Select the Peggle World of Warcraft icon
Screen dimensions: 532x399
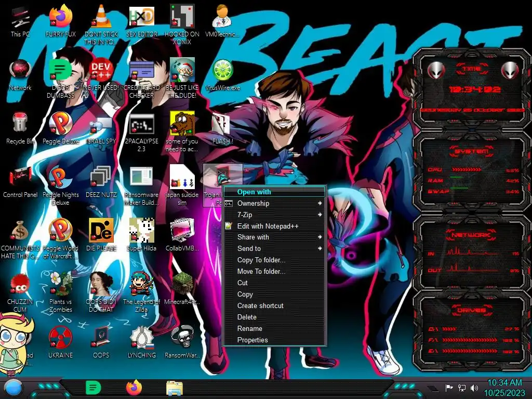click(60, 240)
